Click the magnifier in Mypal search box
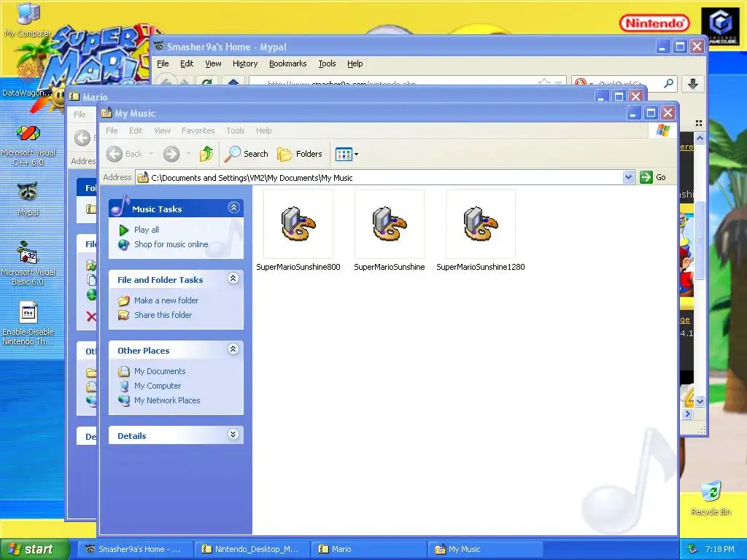 coord(669,83)
